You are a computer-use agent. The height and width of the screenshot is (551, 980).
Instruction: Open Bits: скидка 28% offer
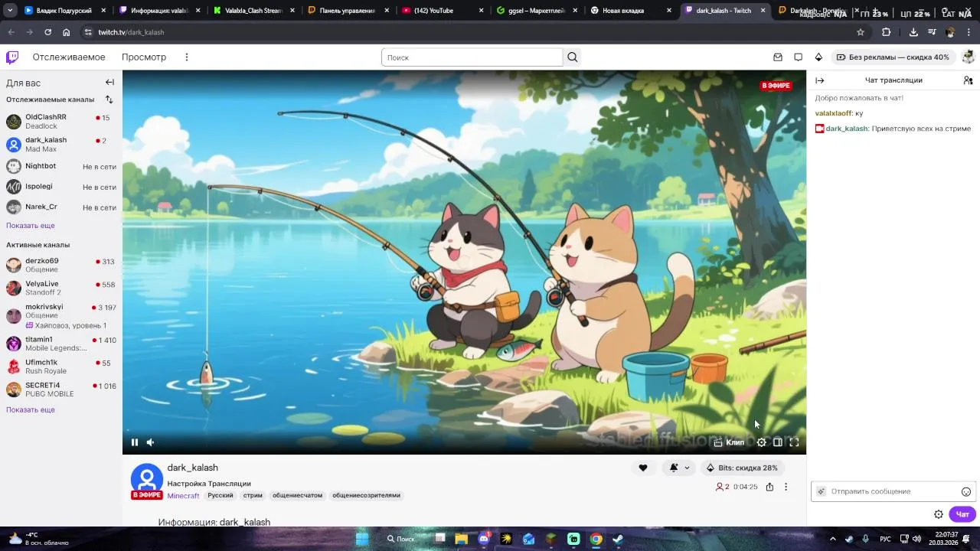tap(741, 468)
